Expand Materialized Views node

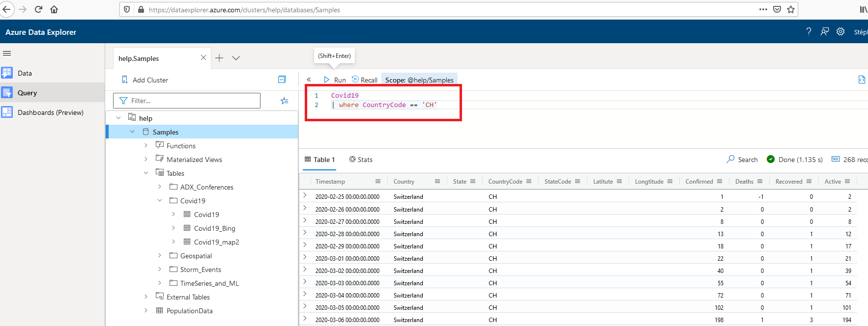click(x=146, y=159)
